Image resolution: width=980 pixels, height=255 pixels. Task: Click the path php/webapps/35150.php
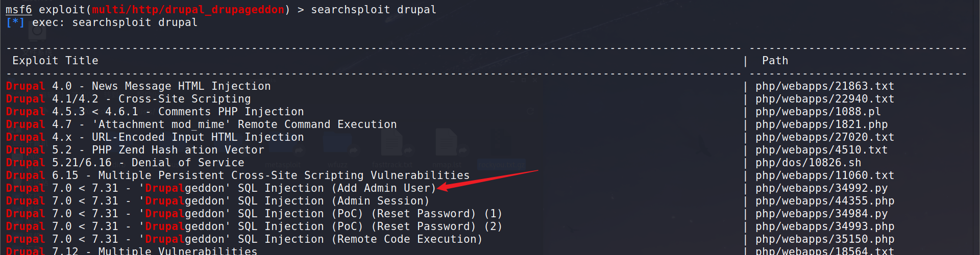(x=824, y=239)
